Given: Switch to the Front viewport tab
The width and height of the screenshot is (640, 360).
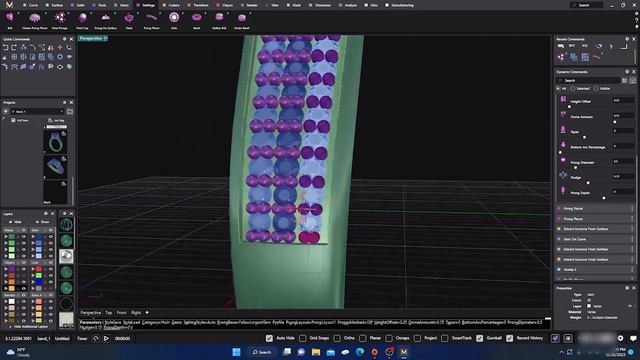Looking at the screenshot, I should [x=122, y=313].
